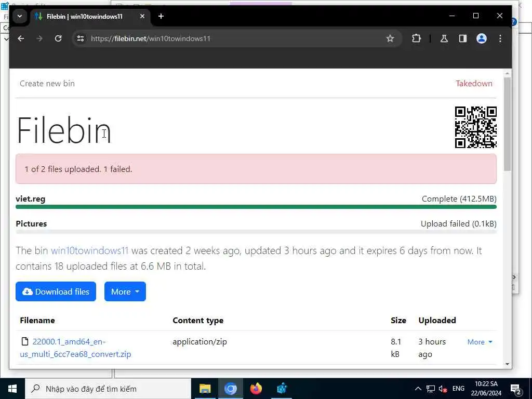Viewport: 532px width, 399px height.
Task: Bookmark this page with the star
Action: 390,38
